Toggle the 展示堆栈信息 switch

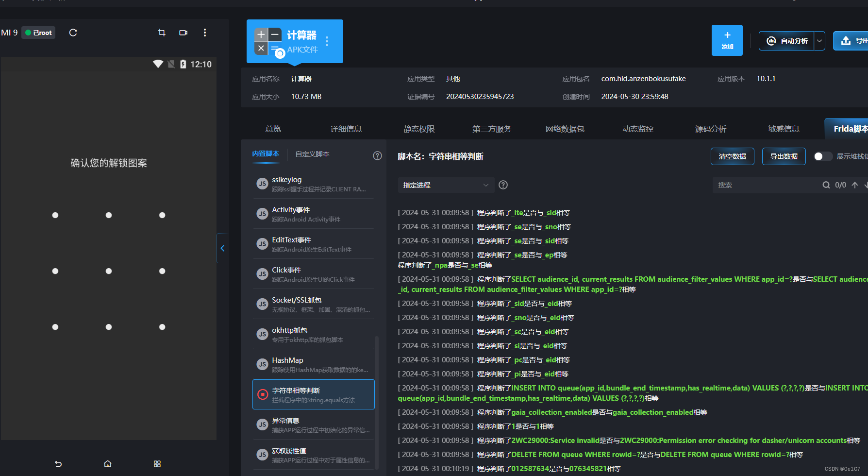(x=823, y=156)
